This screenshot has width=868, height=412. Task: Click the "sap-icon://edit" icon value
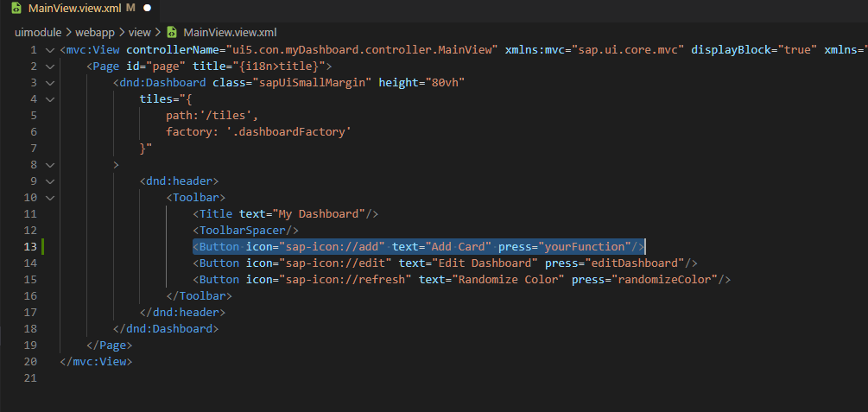pos(335,263)
